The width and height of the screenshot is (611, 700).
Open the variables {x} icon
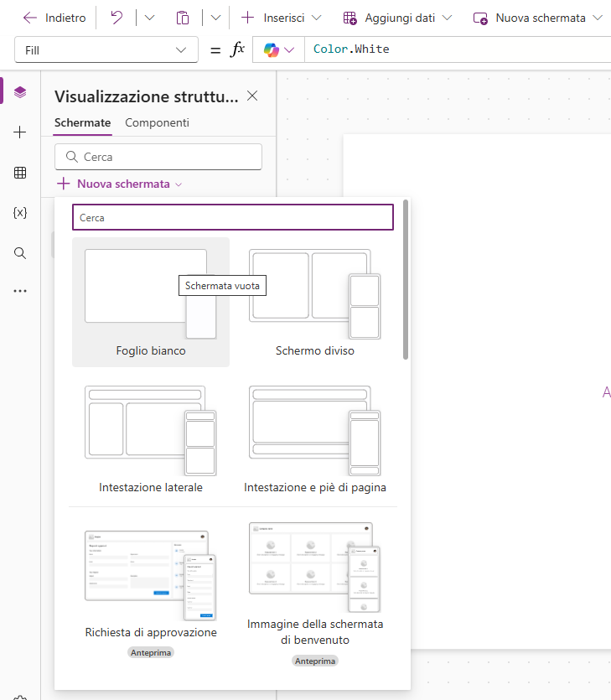tap(20, 212)
